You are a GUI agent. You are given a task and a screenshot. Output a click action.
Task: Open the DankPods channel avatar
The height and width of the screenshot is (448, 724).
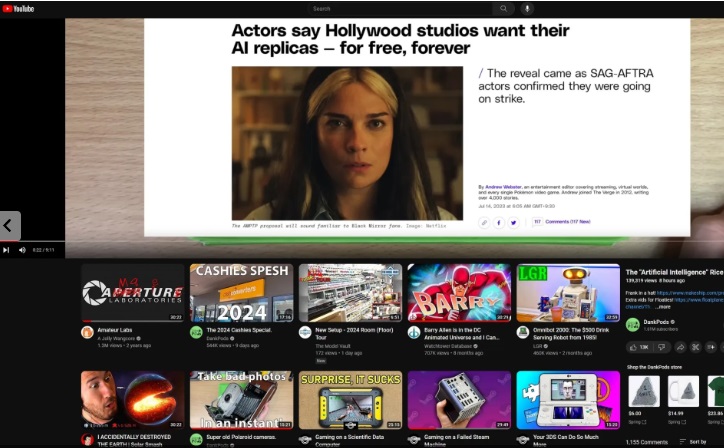point(632,325)
